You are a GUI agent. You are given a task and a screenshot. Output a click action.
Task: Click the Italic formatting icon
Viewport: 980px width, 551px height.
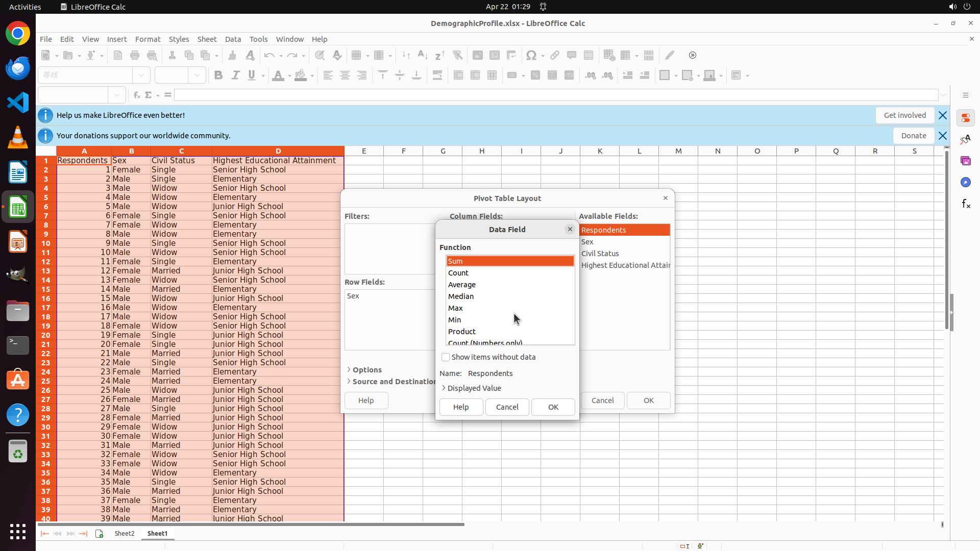tap(235, 76)
